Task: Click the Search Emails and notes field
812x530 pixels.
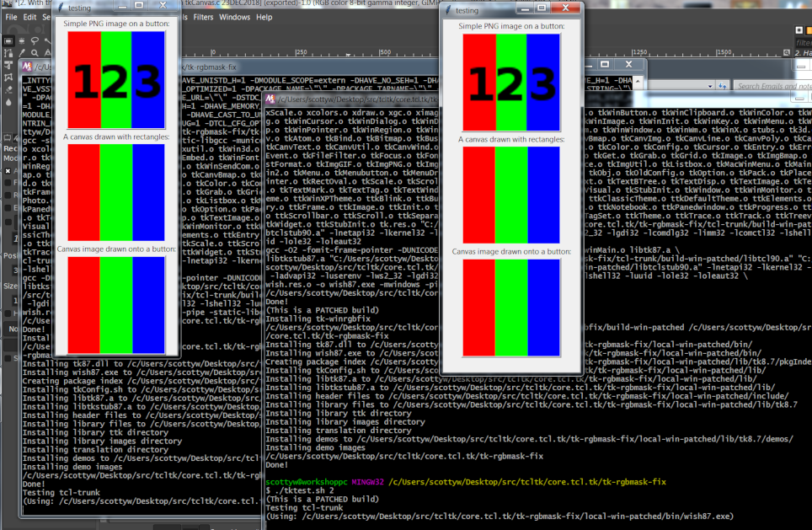Action: [772, 86]
